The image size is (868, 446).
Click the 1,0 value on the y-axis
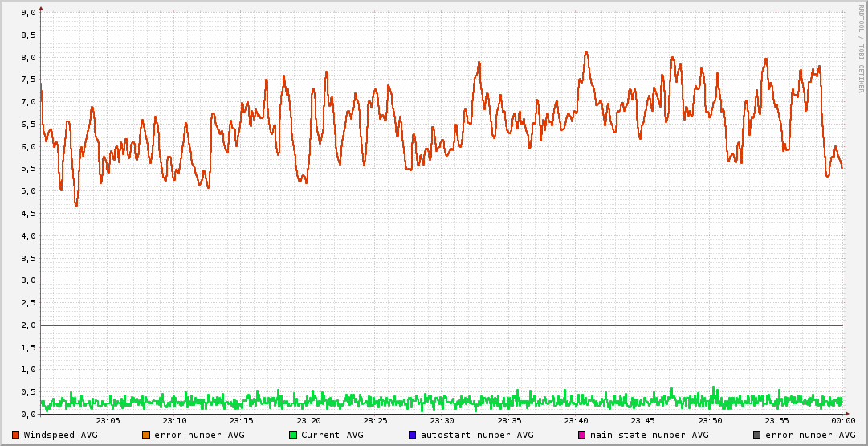tap(28, 370)
